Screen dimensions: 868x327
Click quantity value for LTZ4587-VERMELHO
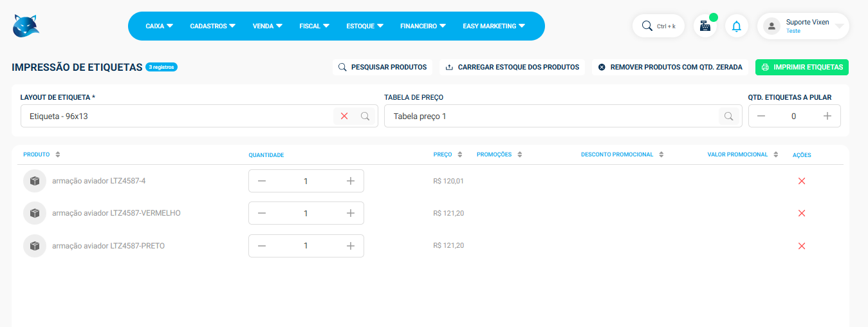coord(306,213)
